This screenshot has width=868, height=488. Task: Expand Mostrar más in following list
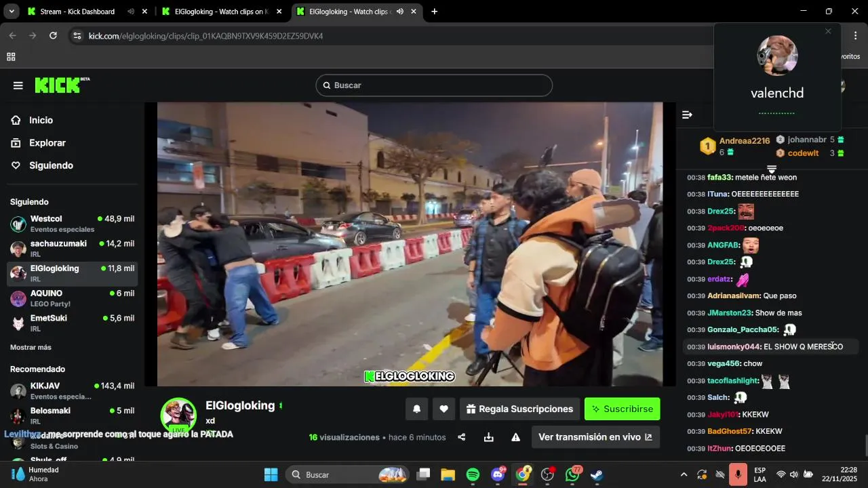[x=31, y=347]
